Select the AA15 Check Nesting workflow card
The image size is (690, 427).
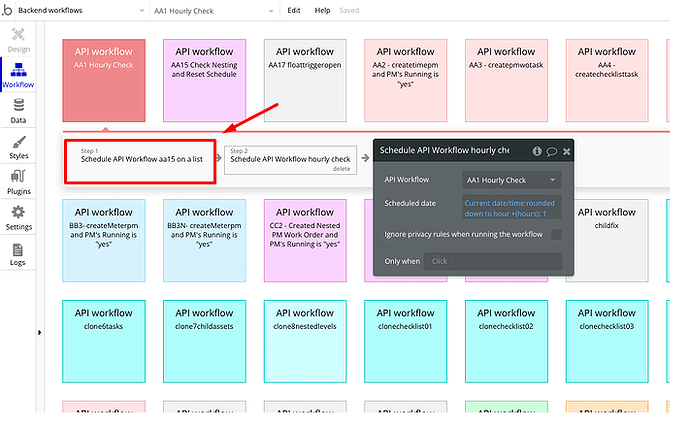[205, 80]
